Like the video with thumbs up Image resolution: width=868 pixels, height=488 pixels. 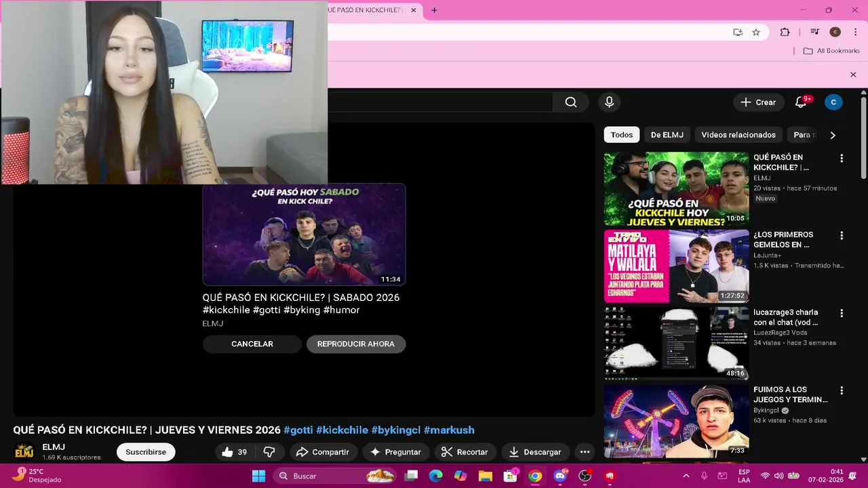click(234, 452)
